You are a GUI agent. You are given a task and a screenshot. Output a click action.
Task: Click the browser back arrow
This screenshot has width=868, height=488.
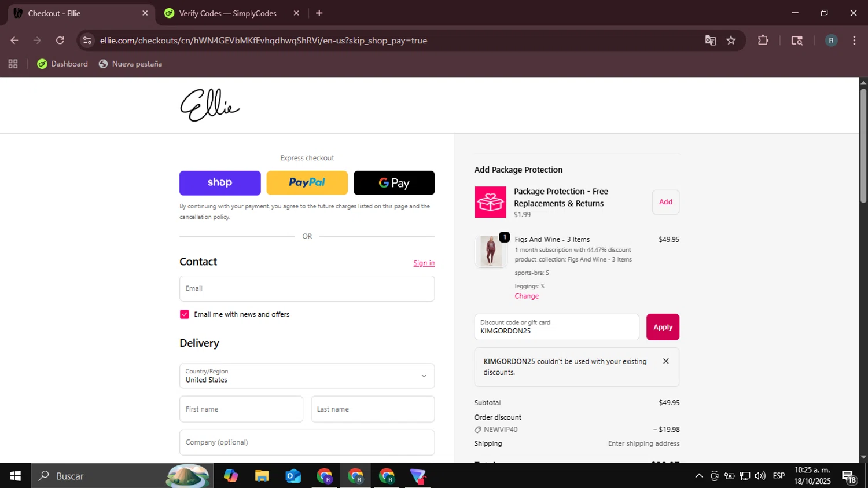click(x=14, y=41)
